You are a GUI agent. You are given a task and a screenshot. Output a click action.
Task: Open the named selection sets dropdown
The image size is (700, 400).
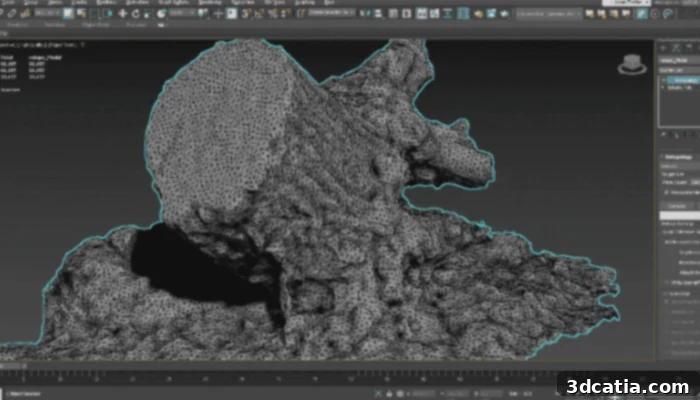[x=332, y=13]
